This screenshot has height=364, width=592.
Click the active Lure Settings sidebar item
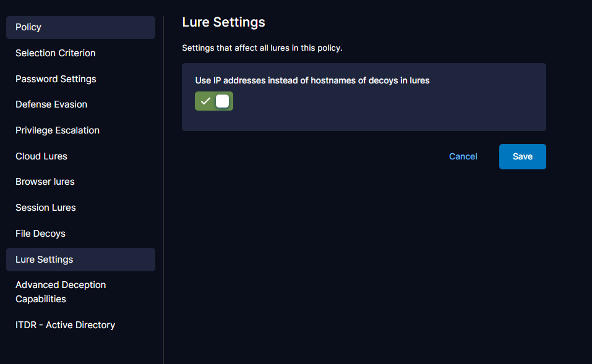(x=80, y=260)
